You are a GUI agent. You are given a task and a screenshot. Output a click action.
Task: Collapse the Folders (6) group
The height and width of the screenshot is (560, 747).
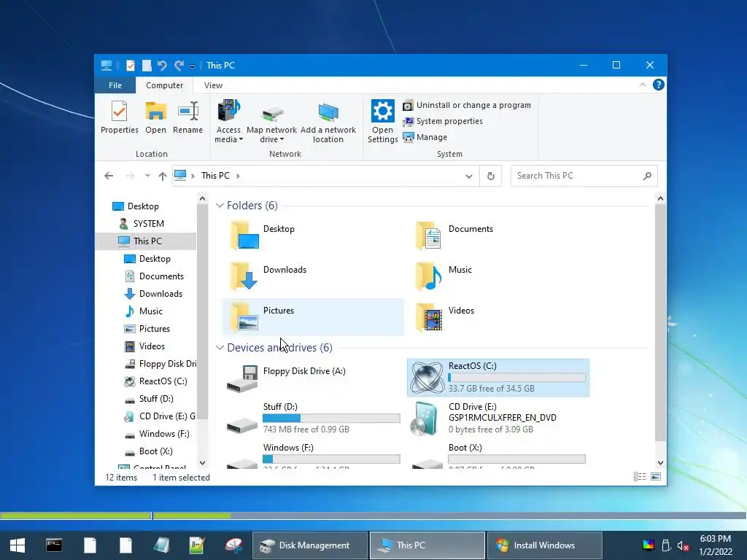[220, 206]
